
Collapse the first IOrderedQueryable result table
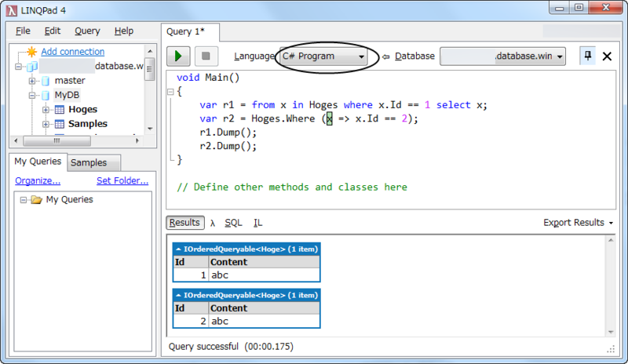point(179,249)
